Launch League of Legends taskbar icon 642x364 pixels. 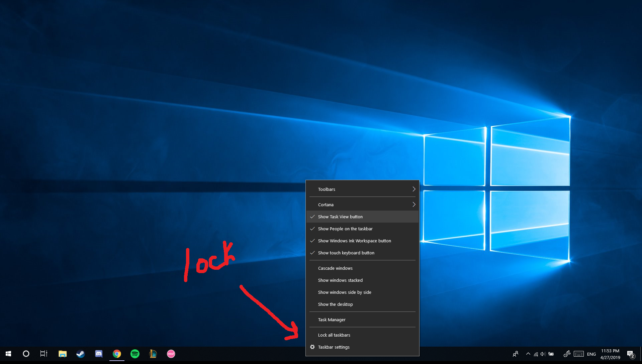pos(153,354)
